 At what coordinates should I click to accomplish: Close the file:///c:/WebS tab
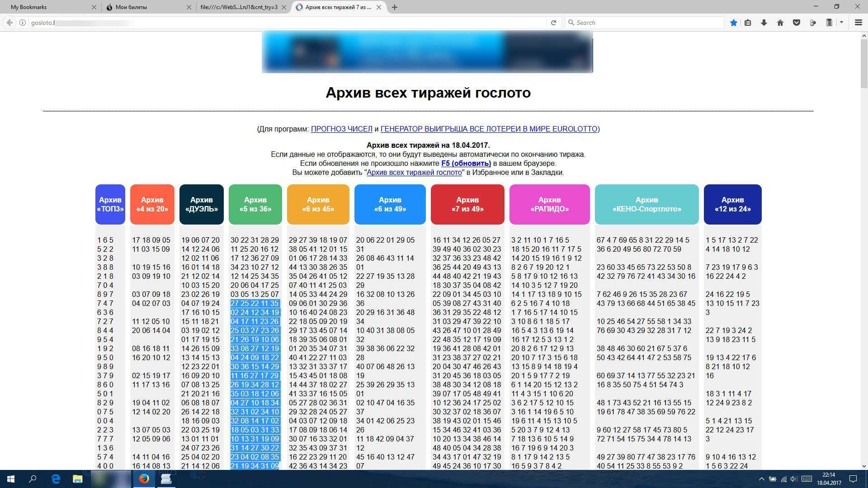[284, 7]
